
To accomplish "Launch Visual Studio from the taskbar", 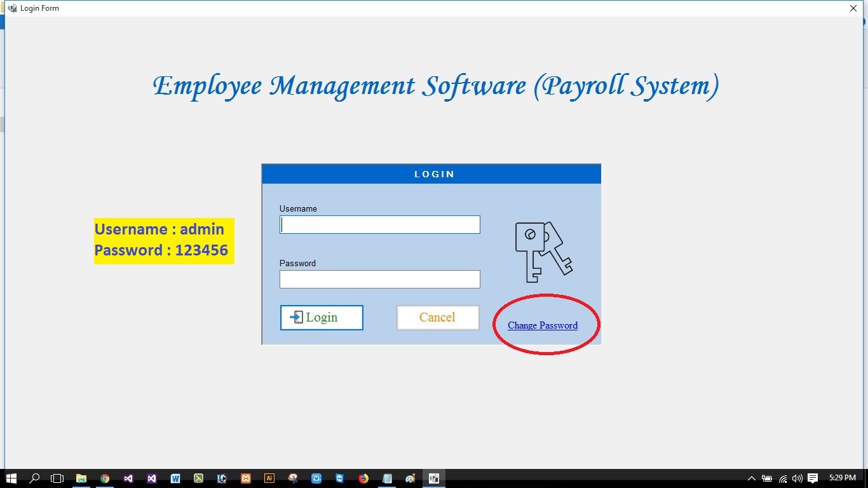I will [x=152, y=478].
